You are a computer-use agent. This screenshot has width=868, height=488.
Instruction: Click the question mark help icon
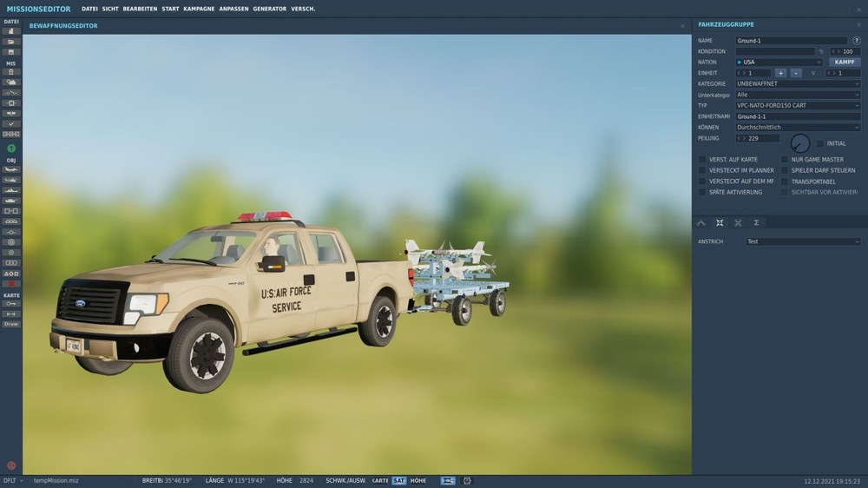point(857,41)
